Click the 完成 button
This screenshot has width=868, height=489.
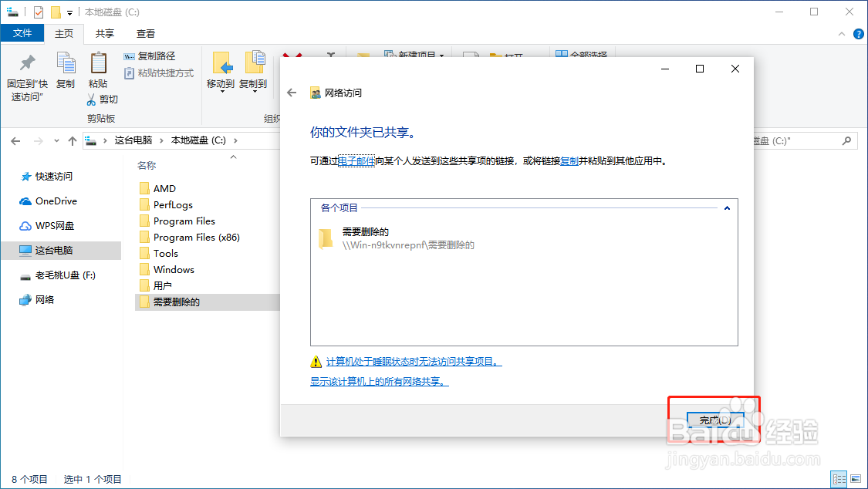pos(714,420)
